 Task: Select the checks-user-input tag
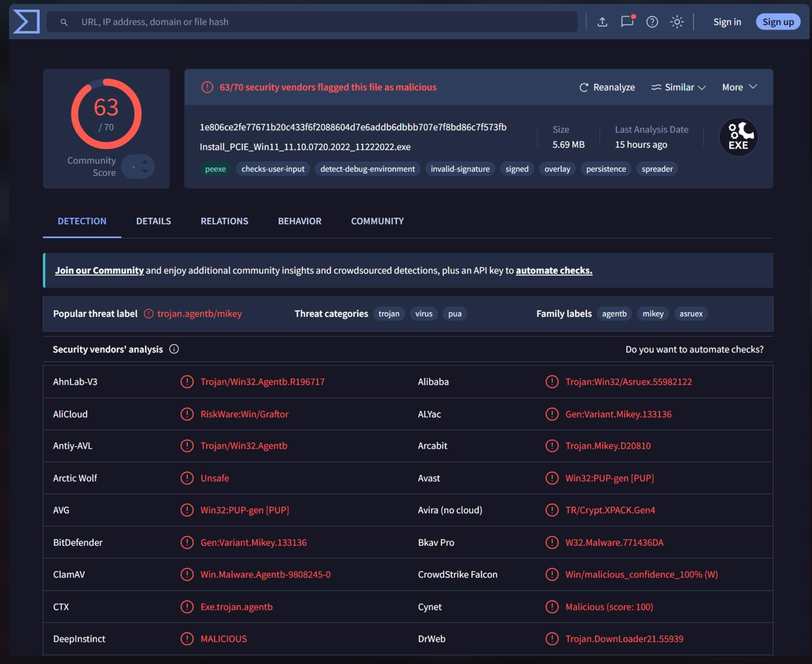[273, 169]
